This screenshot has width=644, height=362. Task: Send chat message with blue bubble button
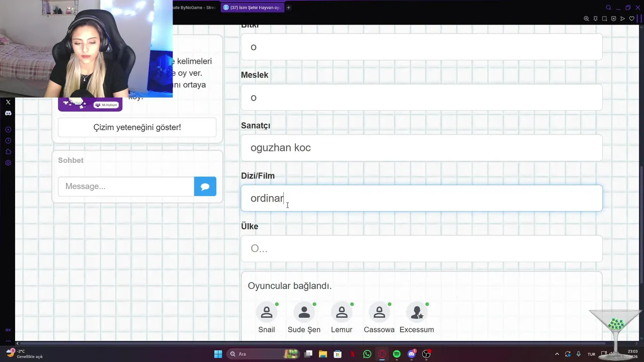pos(205,187)
